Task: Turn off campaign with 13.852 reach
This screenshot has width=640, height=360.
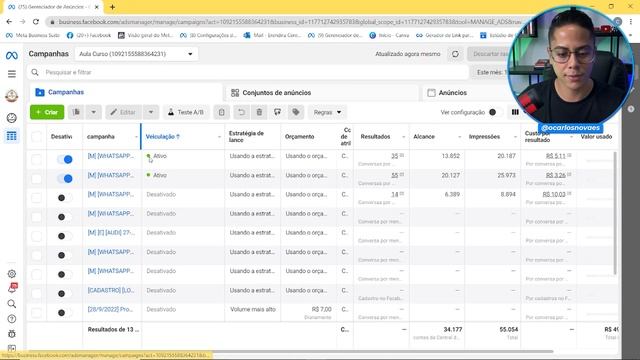Action: pyautogui.click(x=64, y=159)
